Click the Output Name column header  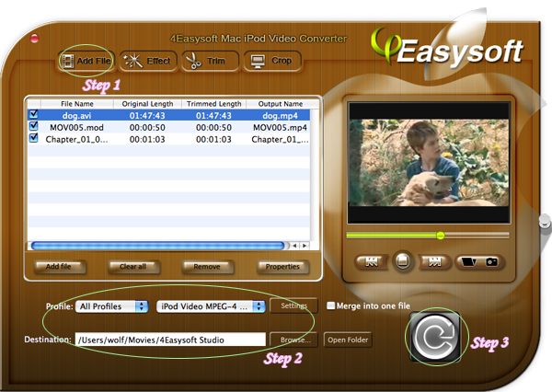click(x=281, y=104)
